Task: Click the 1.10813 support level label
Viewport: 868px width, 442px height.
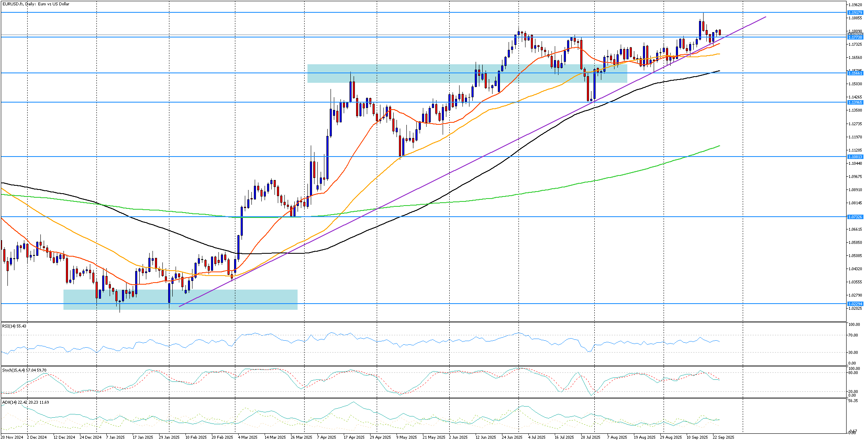Action: pos(855,157)
